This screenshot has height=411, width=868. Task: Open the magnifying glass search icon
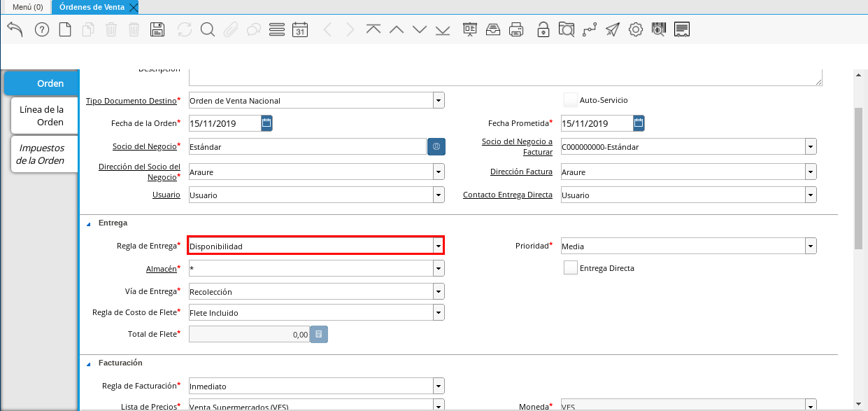click(207, 29)
